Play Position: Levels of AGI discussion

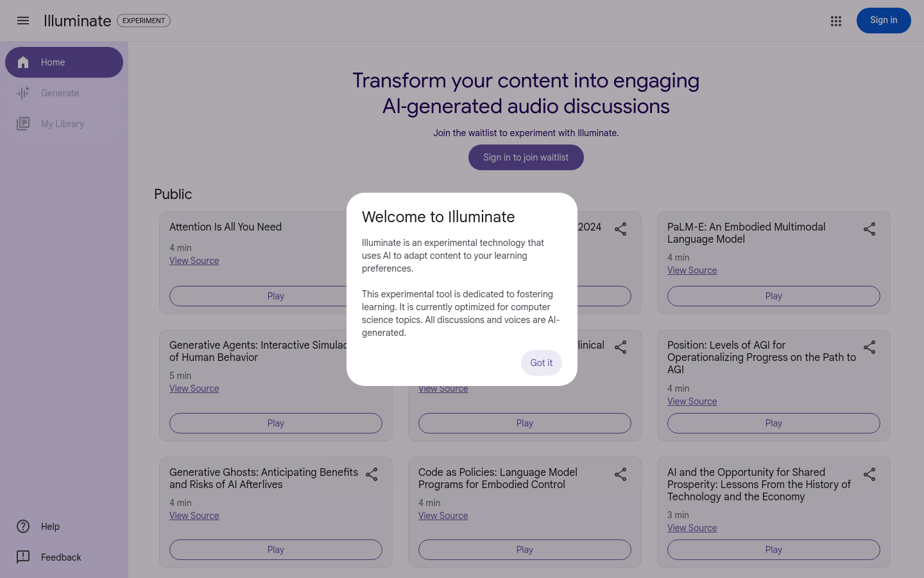coord(774,423)
